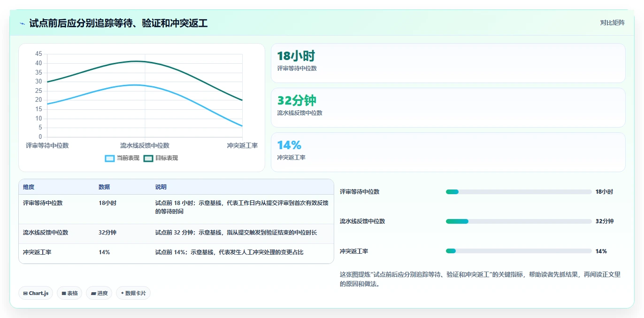The image size is (644, 318).
Task: Select the 32分钟 data card
Action: click(x=448, y=107)
